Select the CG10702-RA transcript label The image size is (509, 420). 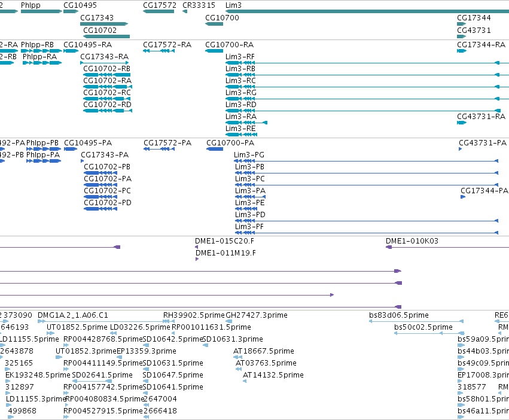click(x=107, y=81)
